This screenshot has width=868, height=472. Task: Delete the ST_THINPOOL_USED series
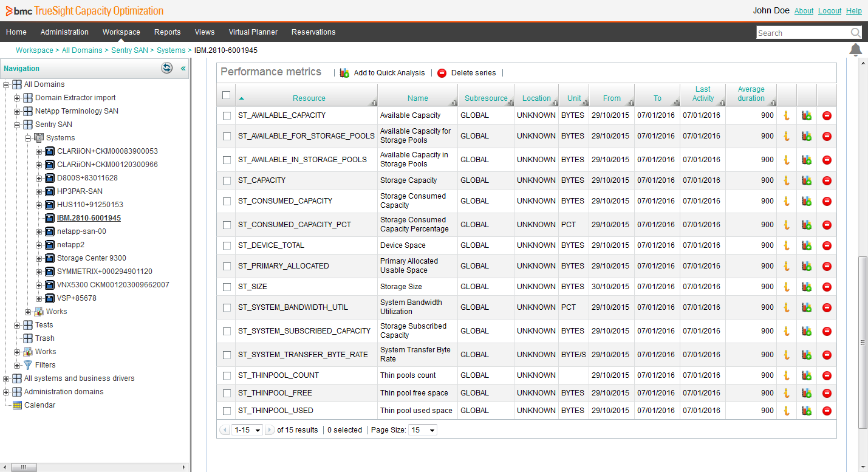[827, 411]
